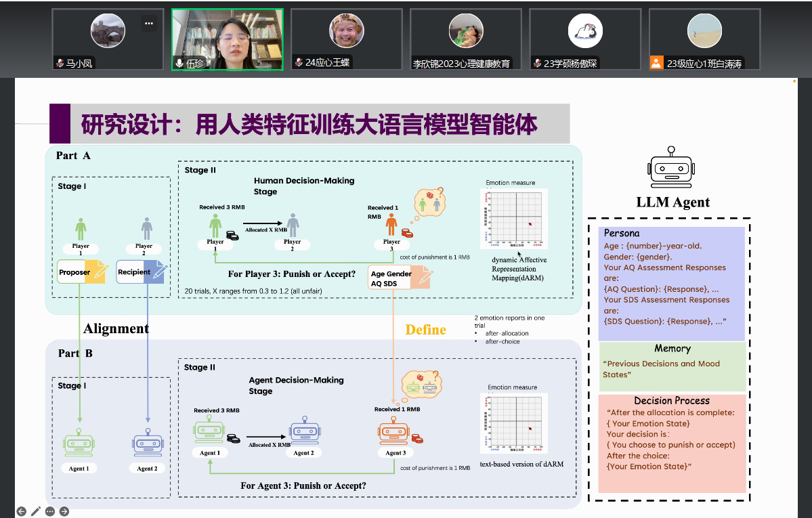Click the muted mic icon beside 23学硕杨傲琛

coord(537,64)
